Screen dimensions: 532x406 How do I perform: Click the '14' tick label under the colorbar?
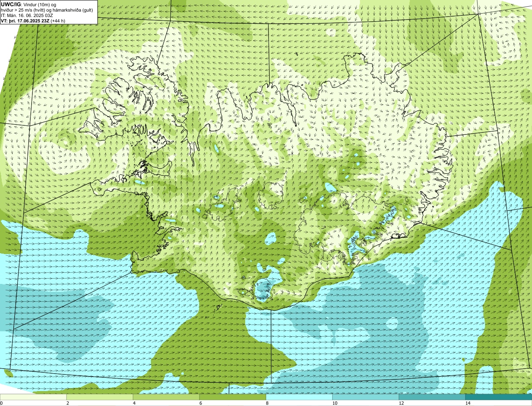(x=468, y=403)
